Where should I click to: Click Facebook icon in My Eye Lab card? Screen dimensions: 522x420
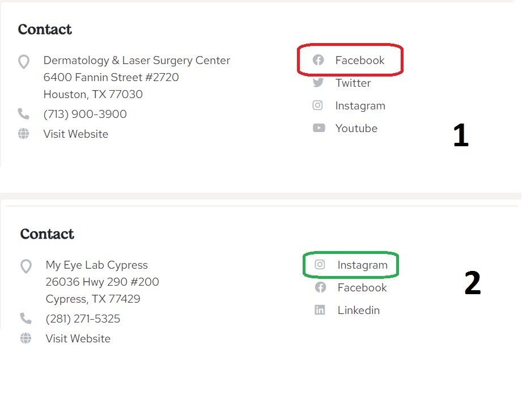pos(321,287)
